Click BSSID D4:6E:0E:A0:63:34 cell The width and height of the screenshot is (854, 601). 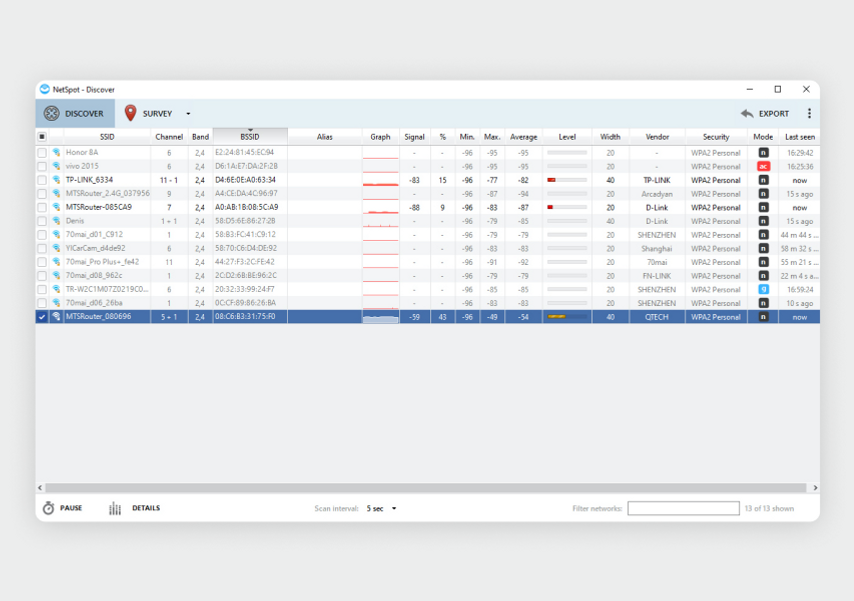click(250, 180)
